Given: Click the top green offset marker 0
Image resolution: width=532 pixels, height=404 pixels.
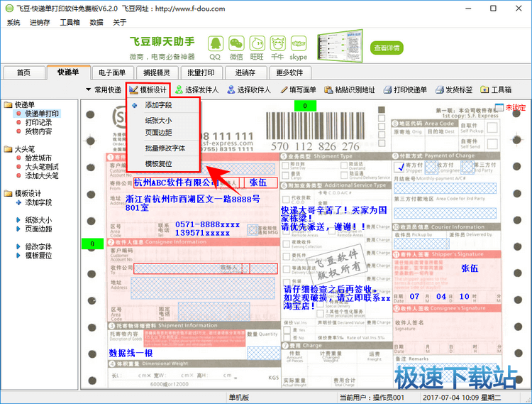Looking at the screenshot, I should pos(305,106).
